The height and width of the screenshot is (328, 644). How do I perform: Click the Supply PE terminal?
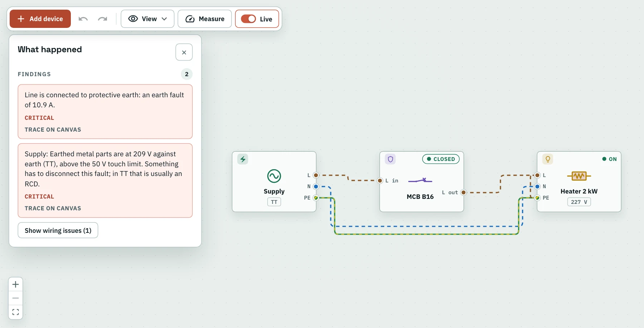tap(316, 198)
